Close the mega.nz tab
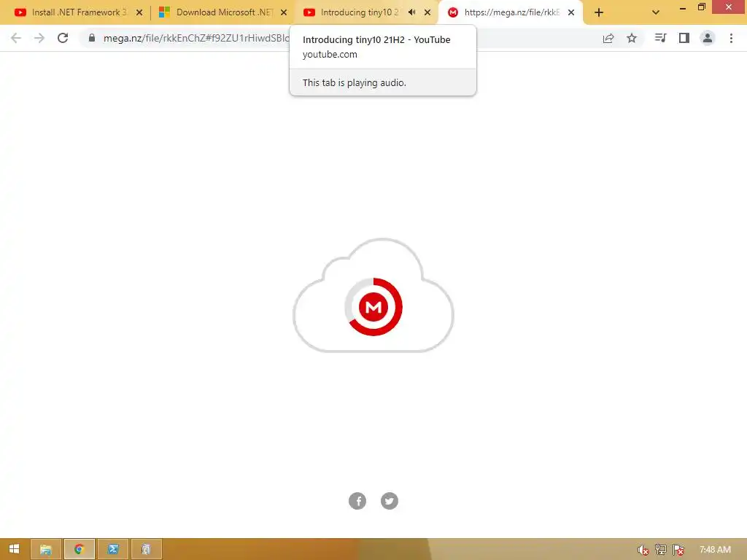 [571, 13]
